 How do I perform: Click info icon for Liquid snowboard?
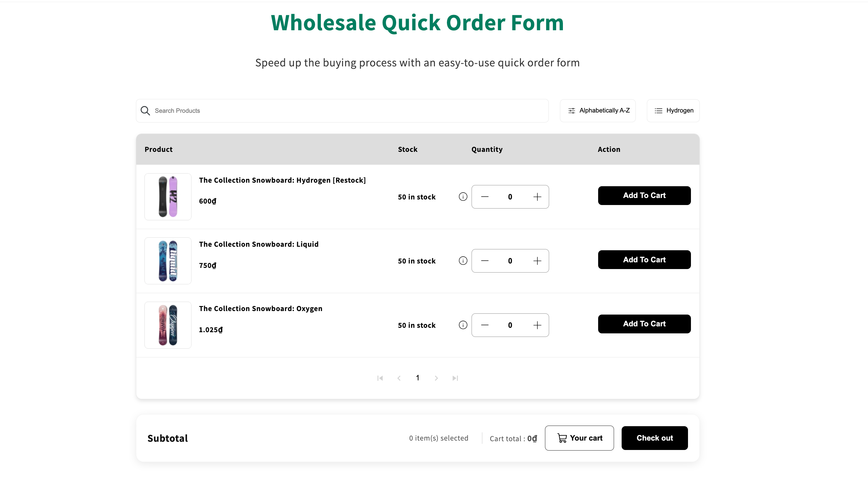[x=463, y=261]
